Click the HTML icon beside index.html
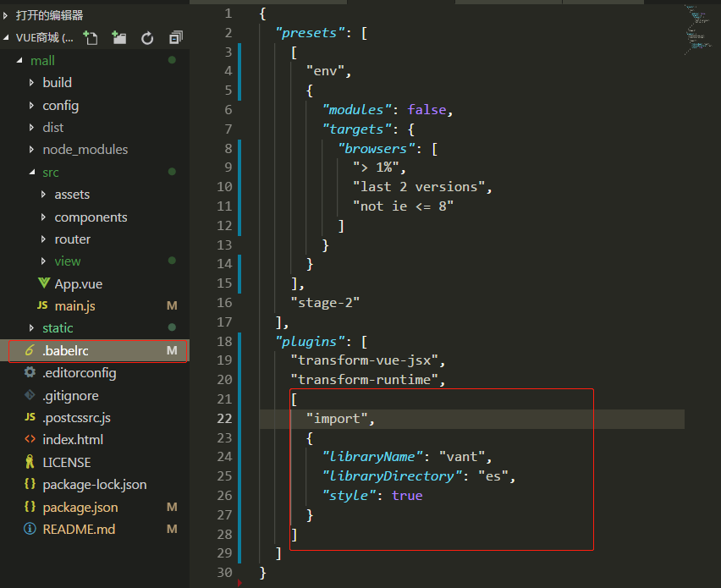The image size is (721, 588). click(30, 439)
